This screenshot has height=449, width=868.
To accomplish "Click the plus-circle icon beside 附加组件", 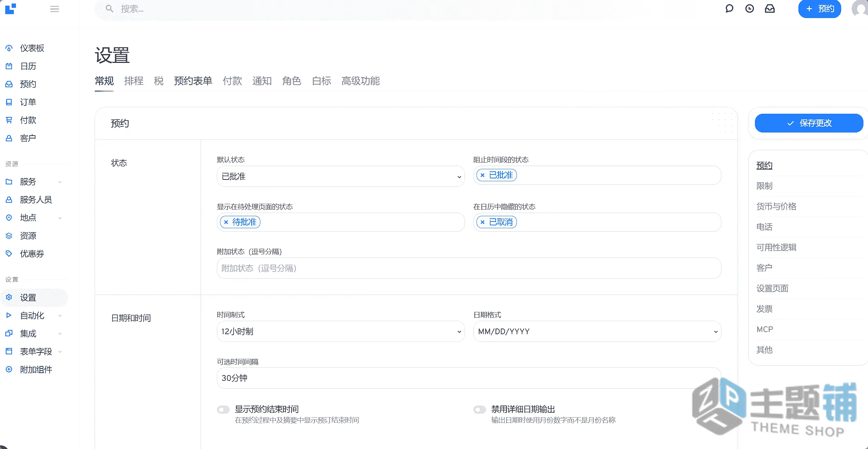I will click(x=9, y=370).
